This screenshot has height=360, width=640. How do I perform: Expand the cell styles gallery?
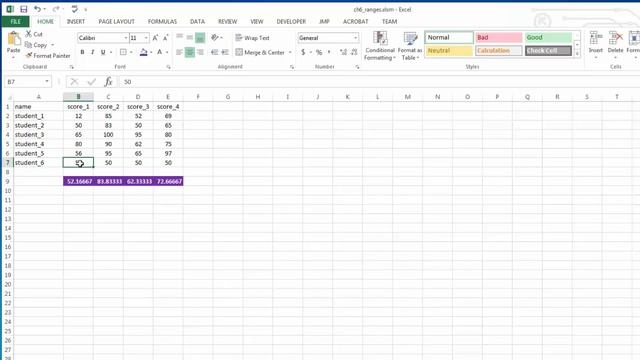coord(577,53)
